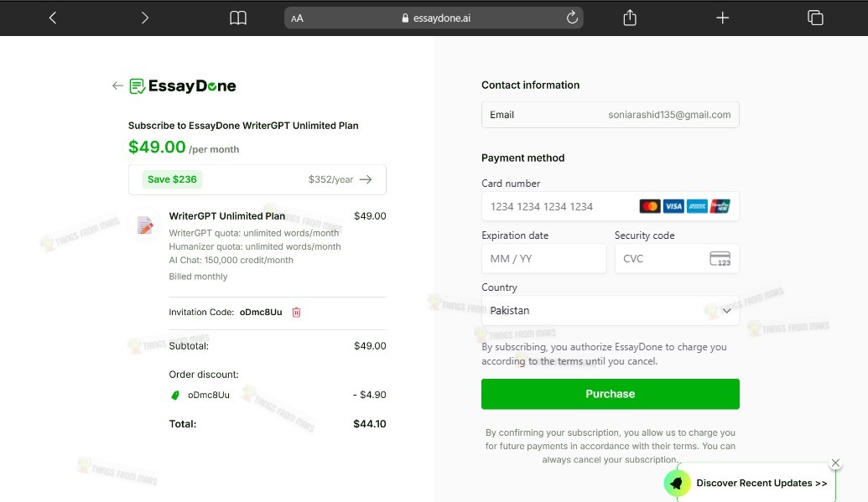Click the Billed monthly text
The image size is (868, 502).
198,277
